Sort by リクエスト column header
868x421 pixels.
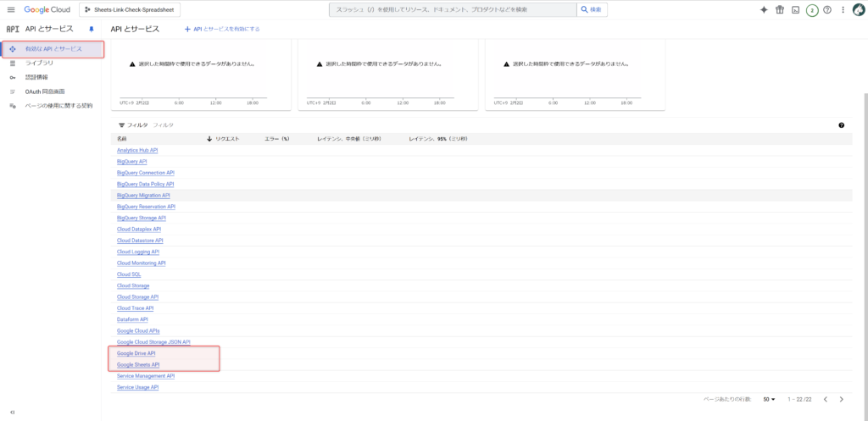click(x=227, y=137)
